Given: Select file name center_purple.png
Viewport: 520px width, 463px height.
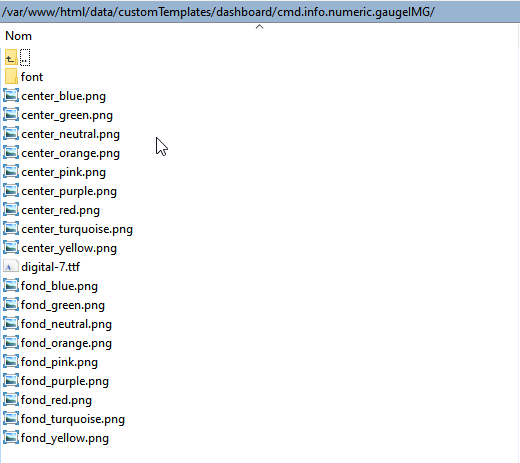Looking at the screenshot, I should (x=69, y=191).
